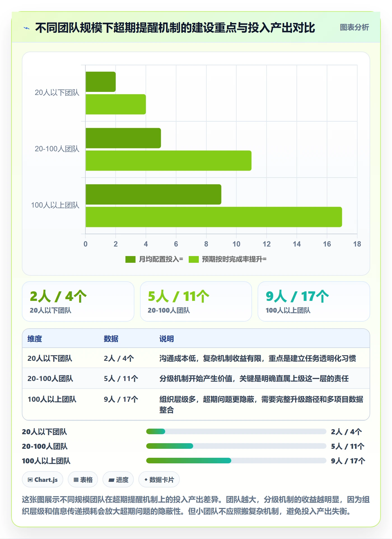Viewport: 392px width, 539px height.
Task: Click the dark green bar for 100人以上团队
Action: pos(153,194)
